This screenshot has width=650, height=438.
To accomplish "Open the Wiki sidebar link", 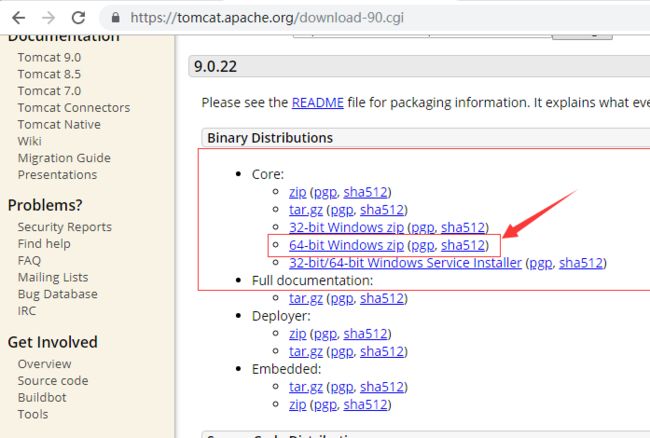I will 29,141.
